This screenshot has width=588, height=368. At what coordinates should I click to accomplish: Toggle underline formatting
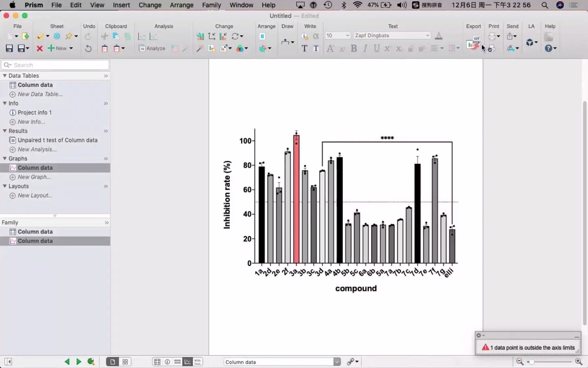(x=376, y=48)
